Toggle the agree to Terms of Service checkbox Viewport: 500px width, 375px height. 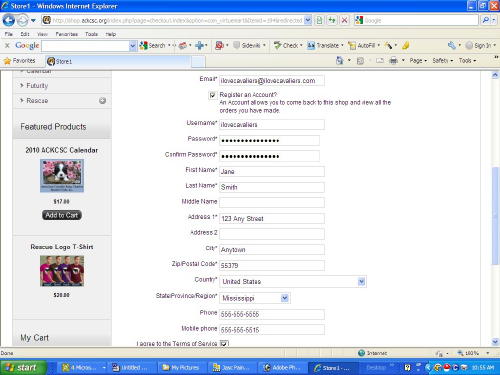coord(224,343)
